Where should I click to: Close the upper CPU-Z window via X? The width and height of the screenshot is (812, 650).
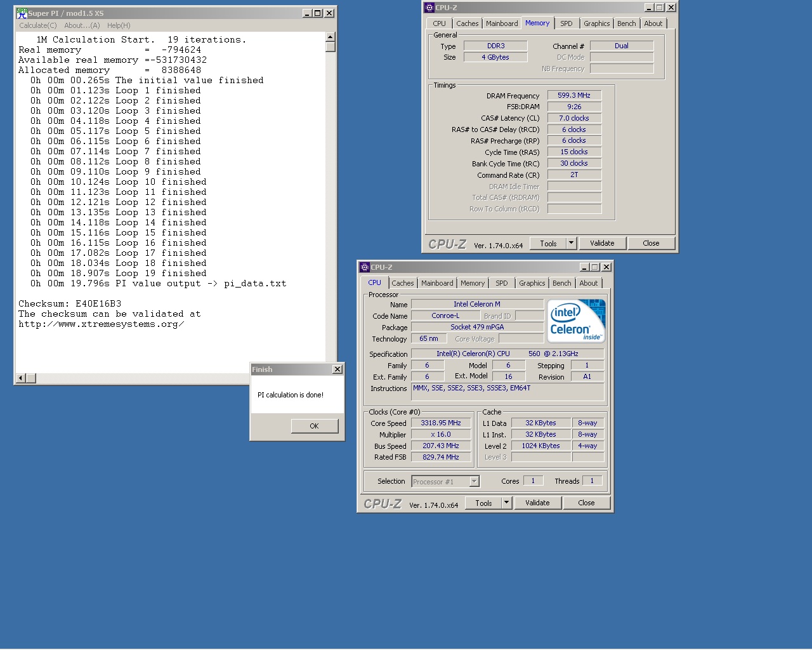[671, 8]
